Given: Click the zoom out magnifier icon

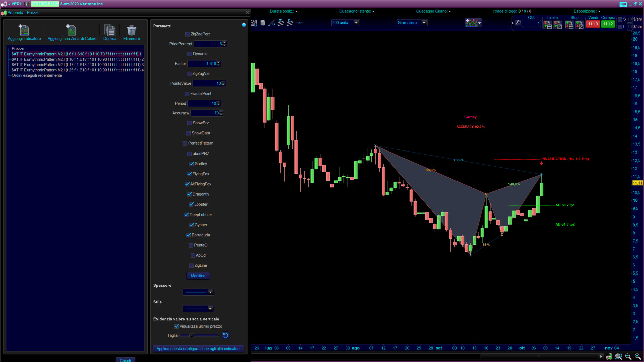Looking at the screenshot, I should (628, 356).
